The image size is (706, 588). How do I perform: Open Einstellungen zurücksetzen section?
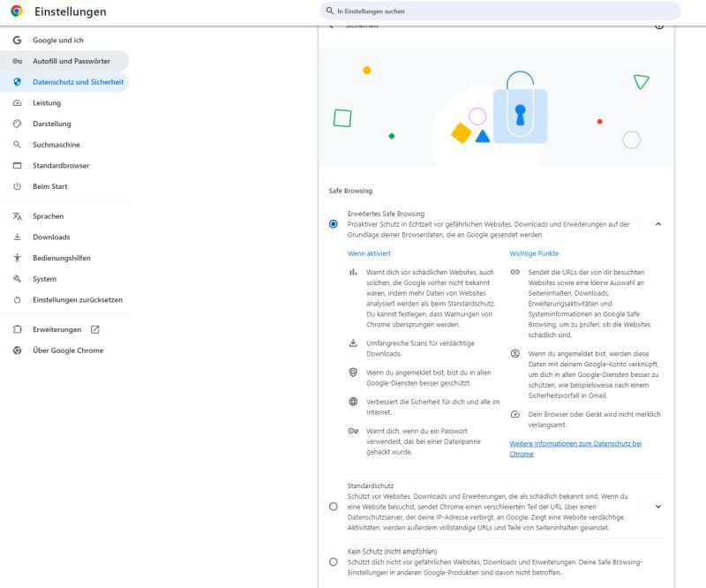(x=64, y=299)
